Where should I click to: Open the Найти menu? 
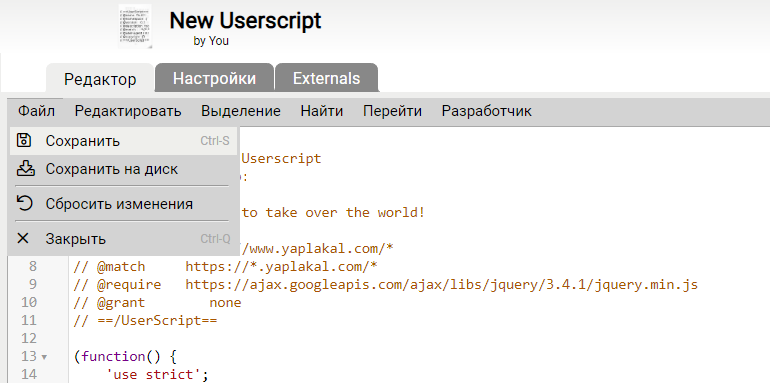322,111
